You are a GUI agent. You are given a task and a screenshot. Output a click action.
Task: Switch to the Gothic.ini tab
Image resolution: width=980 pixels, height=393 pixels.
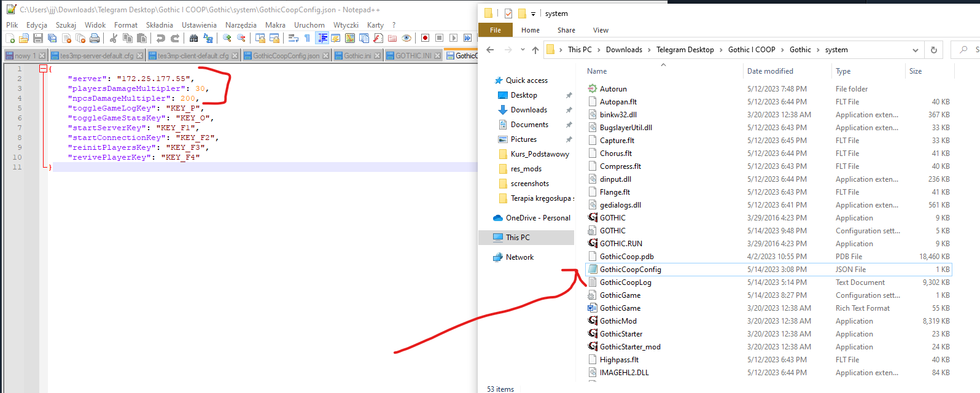[357, 55]
